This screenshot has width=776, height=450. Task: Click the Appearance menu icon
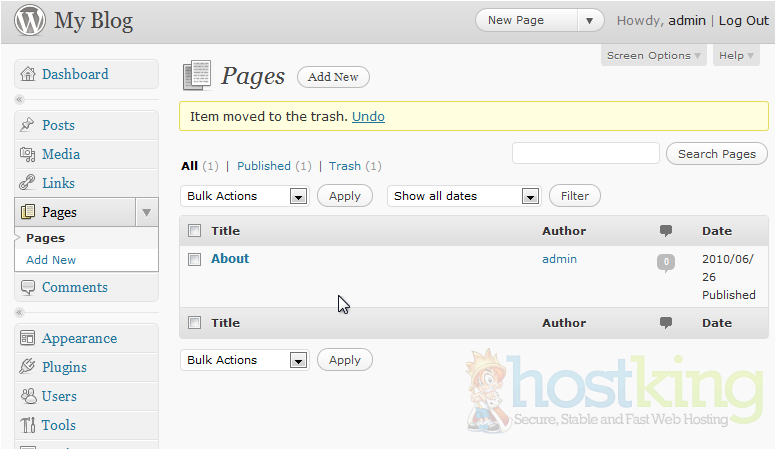pyautogui.click(x=28, y=339)
